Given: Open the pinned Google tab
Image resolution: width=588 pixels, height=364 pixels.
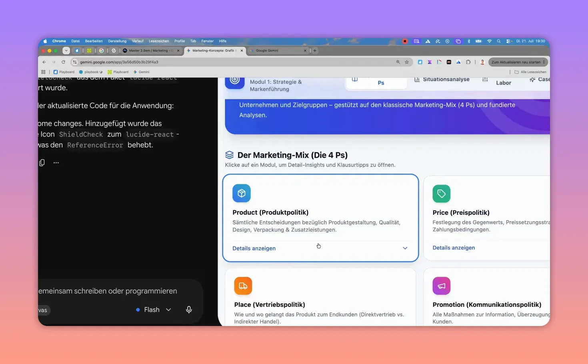Looking at the screenshot, I should coord(102,50).
